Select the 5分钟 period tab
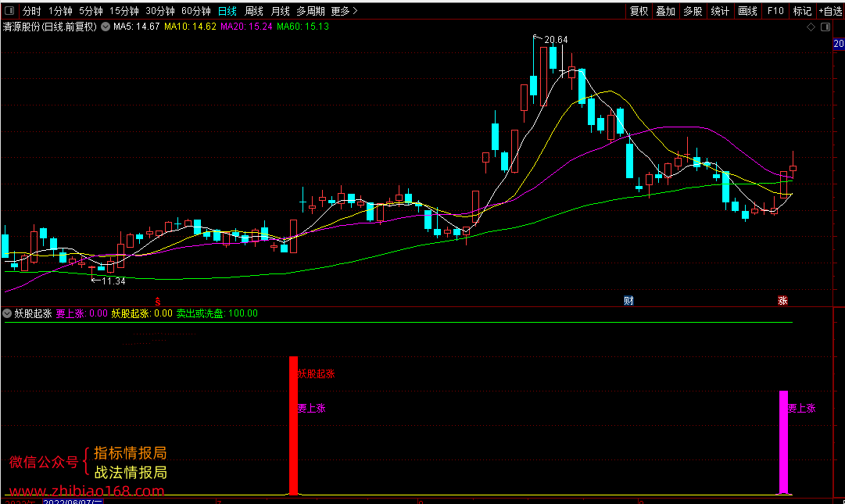This screenshot has width=845, height=504. pos(91,11)
